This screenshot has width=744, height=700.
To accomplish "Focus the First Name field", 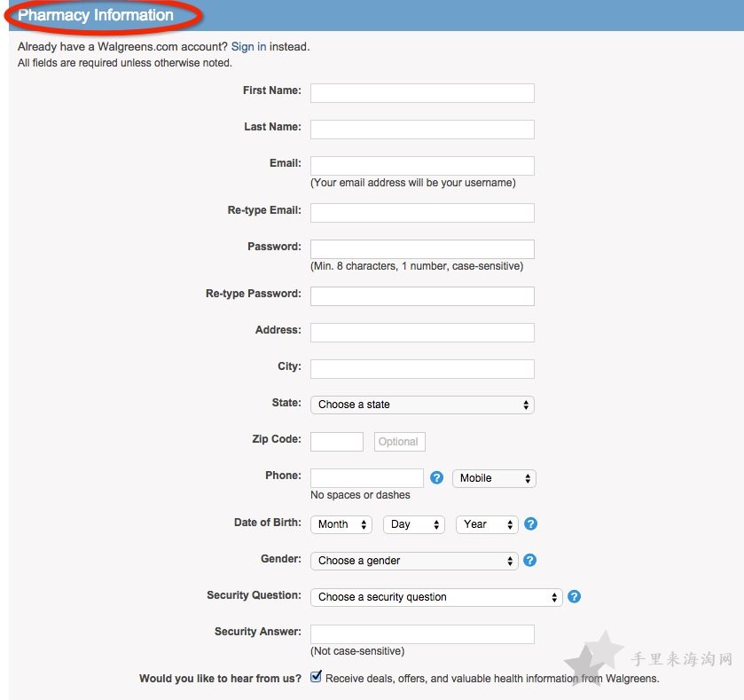I will coord(422,93).
